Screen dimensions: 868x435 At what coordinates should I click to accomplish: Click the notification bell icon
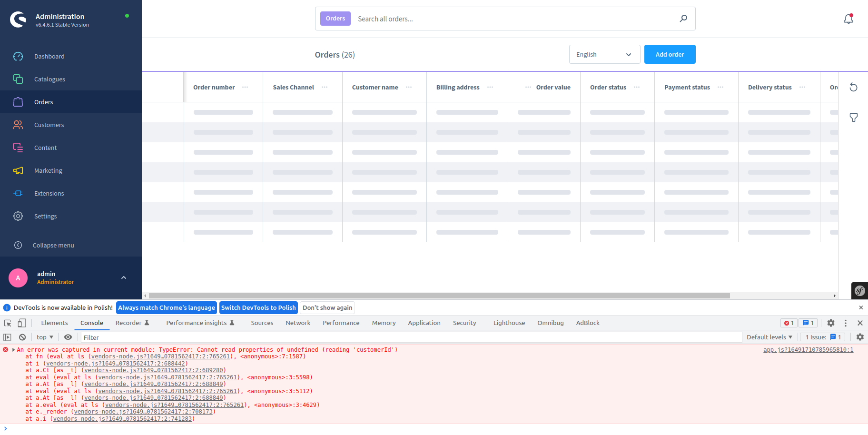coord(848,19)
